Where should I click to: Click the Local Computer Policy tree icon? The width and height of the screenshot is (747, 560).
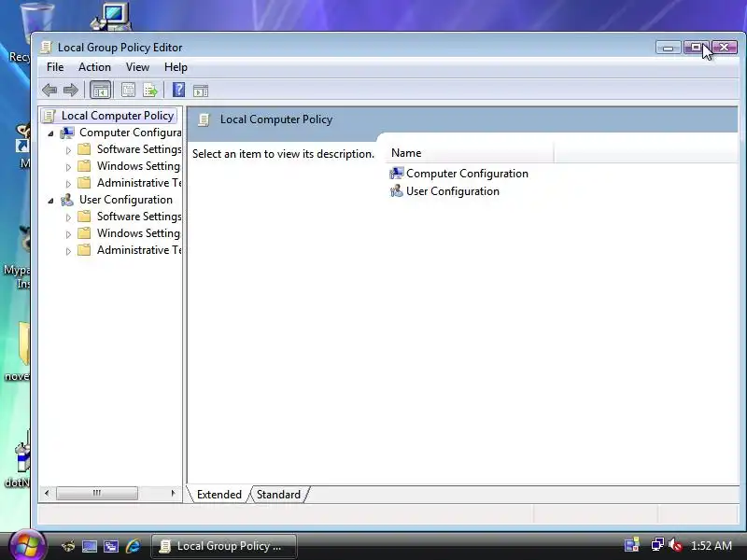click(49, 116)
